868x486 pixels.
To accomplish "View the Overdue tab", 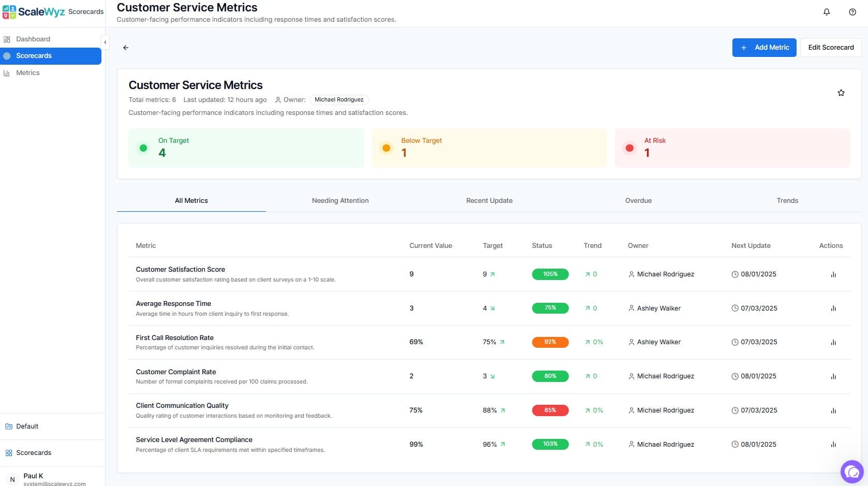I will (638, 200).
